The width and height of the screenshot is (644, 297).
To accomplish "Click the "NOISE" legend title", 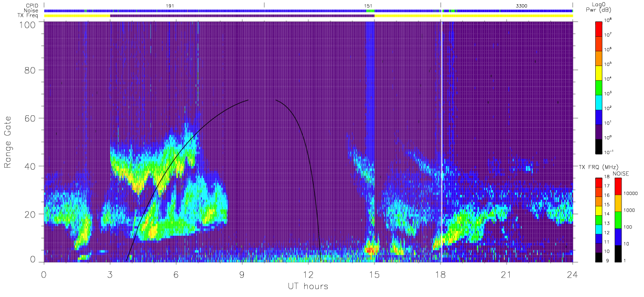I will point(620,173).
